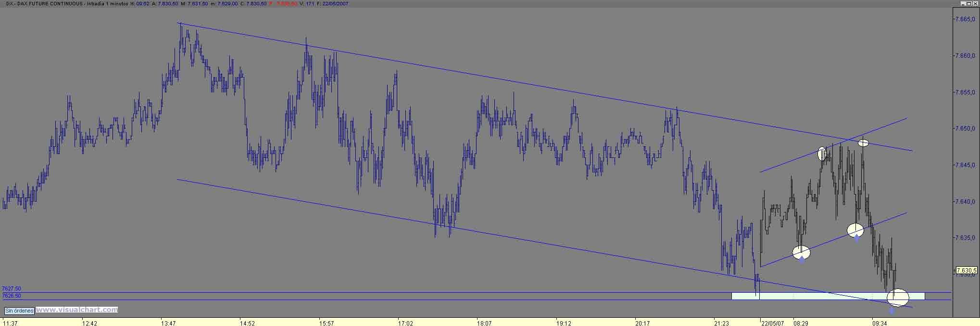
Task: Click the M: 7.631,50 high value
Action: coord(194,3)
